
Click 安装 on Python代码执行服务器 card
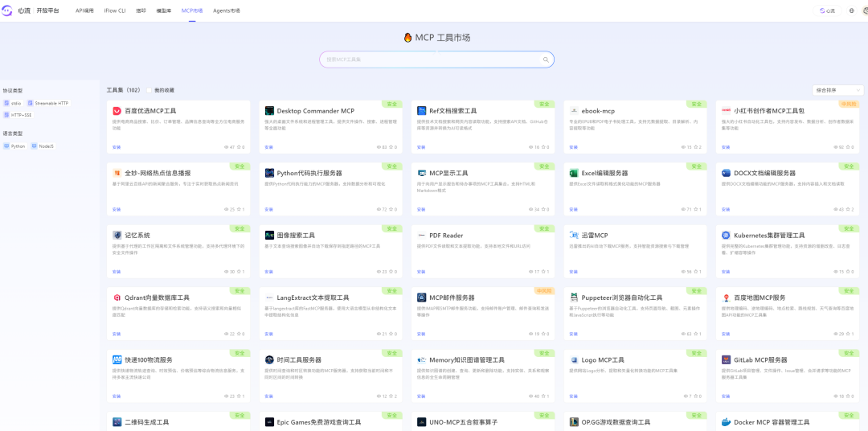268,209
